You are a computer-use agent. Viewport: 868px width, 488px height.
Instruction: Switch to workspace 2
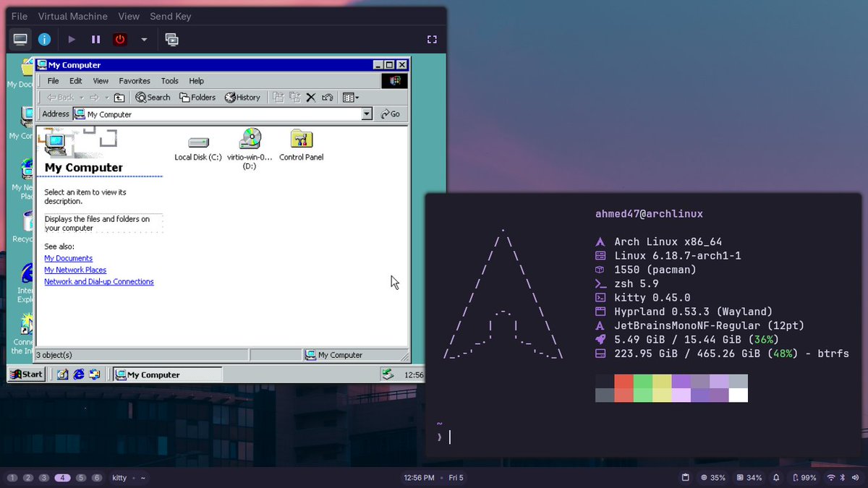coord(28,478)
